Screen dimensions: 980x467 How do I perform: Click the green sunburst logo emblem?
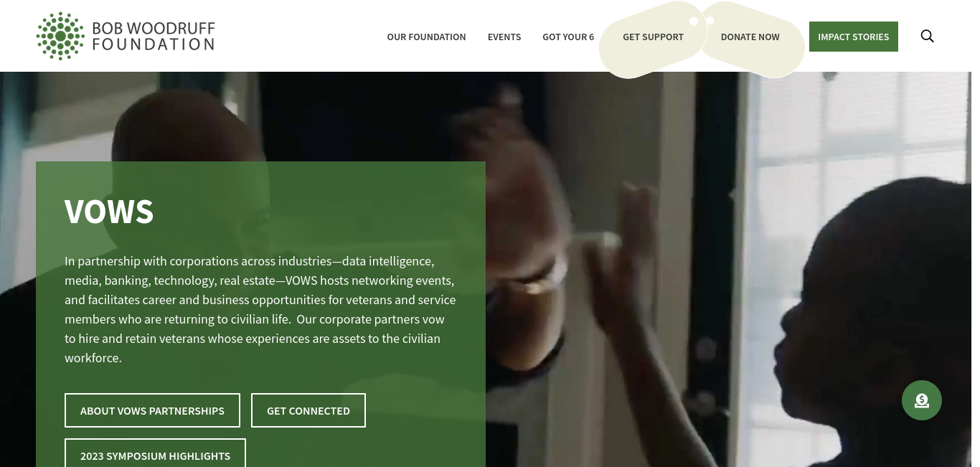click(61, 36)
